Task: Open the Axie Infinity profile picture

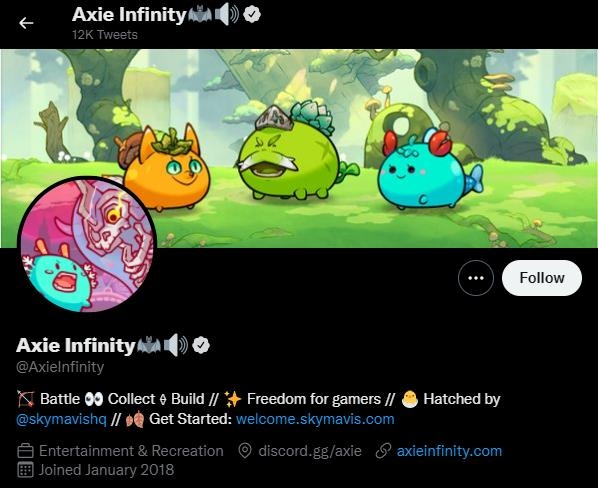Action: point(87,244)
